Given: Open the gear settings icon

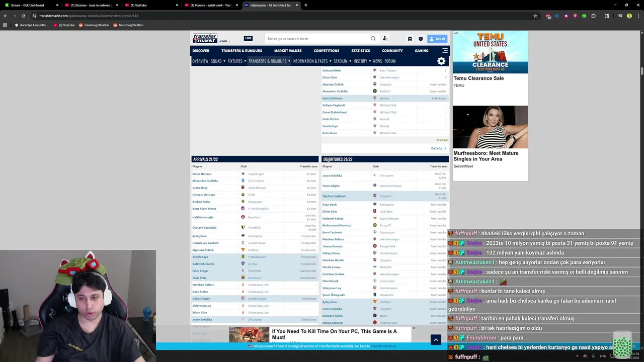Looking at the screenshot, I should [x=441, y=61].
